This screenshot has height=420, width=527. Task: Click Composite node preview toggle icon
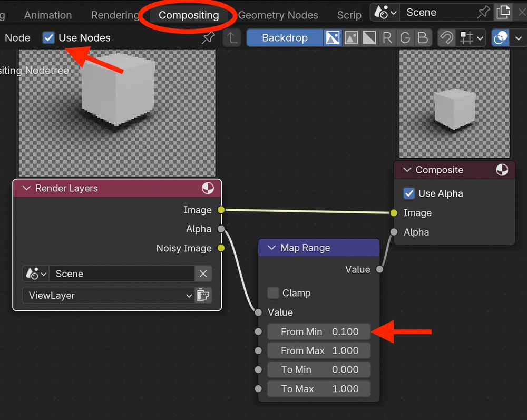click(x=502, y=170)
